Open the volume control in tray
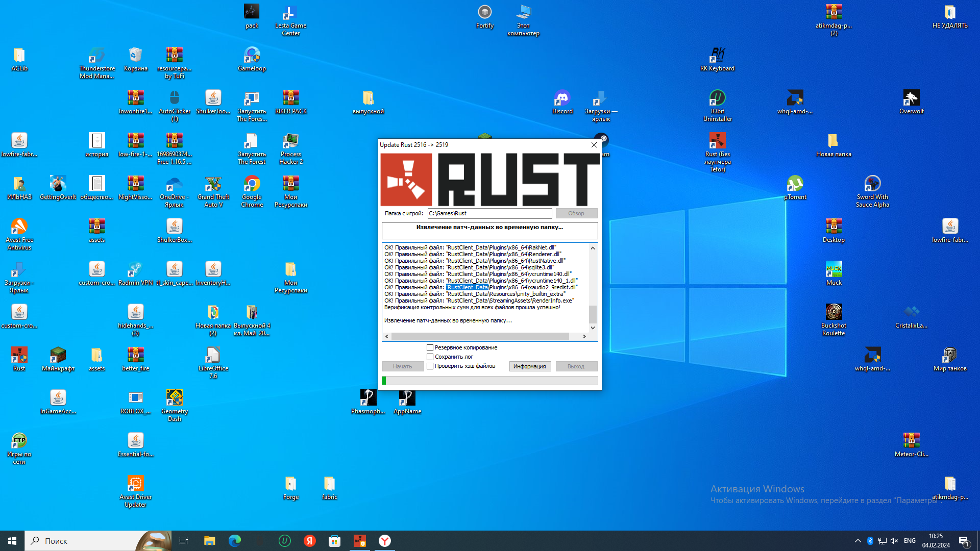The width and height of the screenshot is (980, 551). coord(894,541)
